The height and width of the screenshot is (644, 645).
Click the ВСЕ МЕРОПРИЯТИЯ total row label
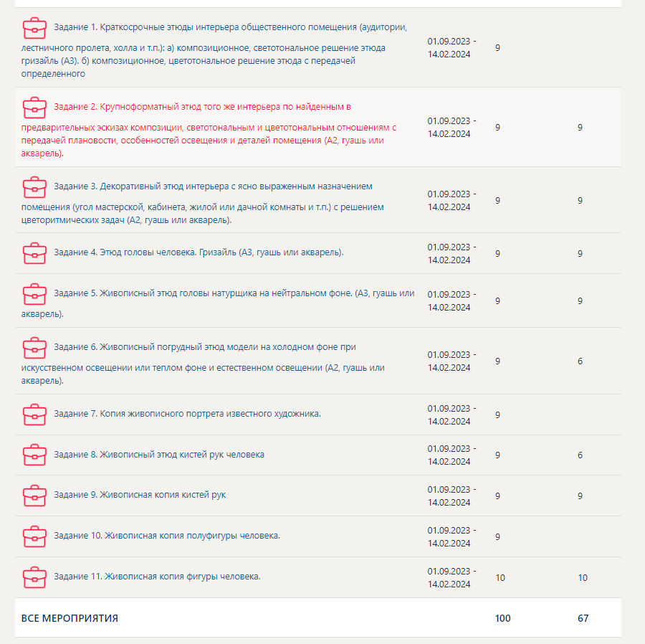70,618
